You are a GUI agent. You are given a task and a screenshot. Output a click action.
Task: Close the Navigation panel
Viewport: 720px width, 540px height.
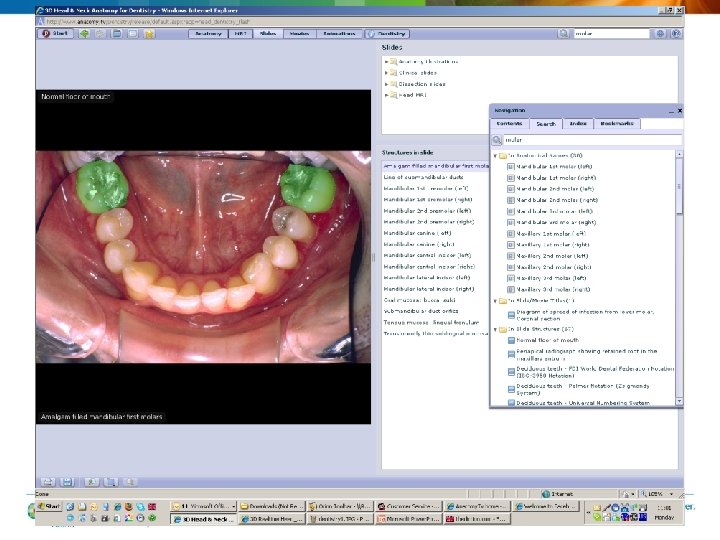[680, 111]
